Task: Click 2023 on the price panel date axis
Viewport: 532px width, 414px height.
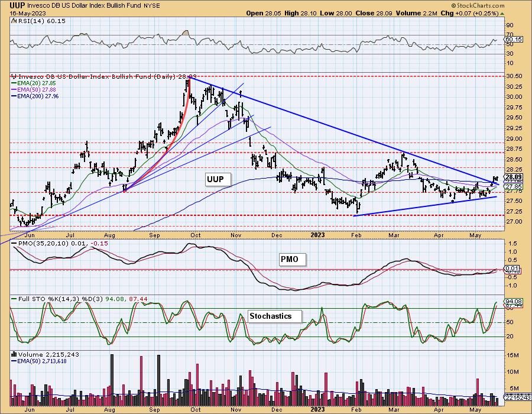Action: [x=318, y=235]
